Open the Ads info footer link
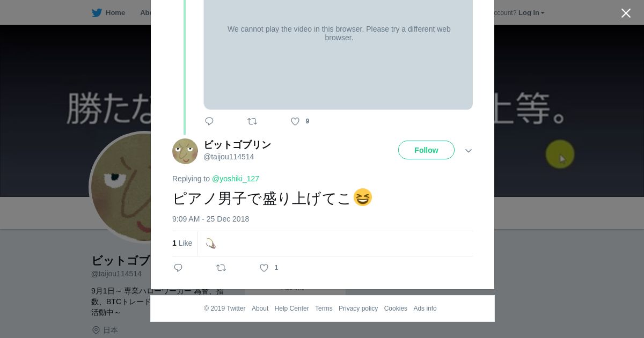Viewport: 644px width, 338px height. coord(425,308)
